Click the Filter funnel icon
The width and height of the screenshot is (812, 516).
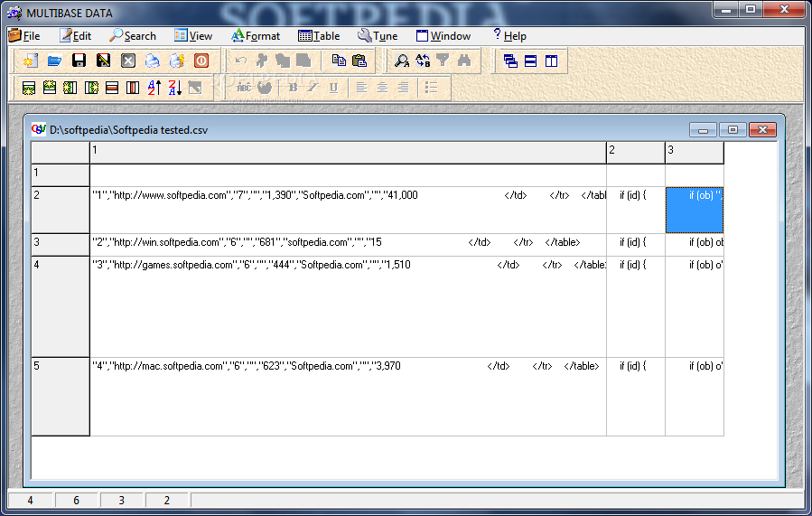point(443,61)
